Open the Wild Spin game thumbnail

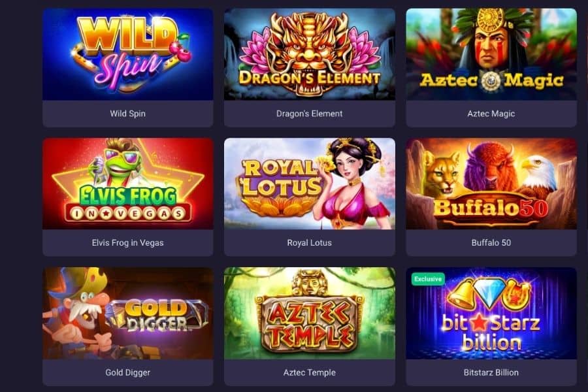[128, 54]
